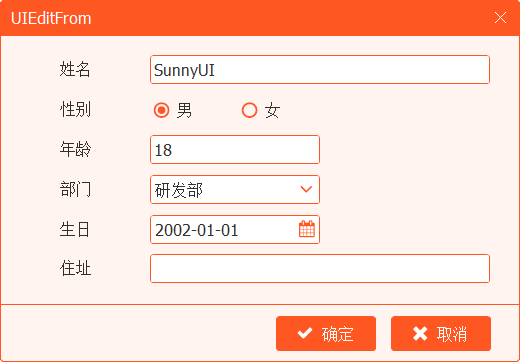Click the empty 住址 address field
The height and width of the screenshot is (362, 520).
pyautogui.click(x=320, y=269)
